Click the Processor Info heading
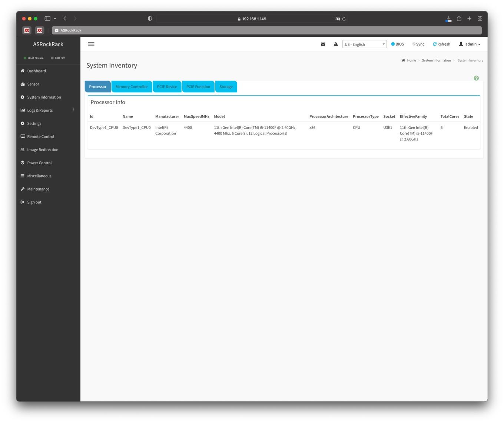Viewport: 504px width, 423px height. 108,102
